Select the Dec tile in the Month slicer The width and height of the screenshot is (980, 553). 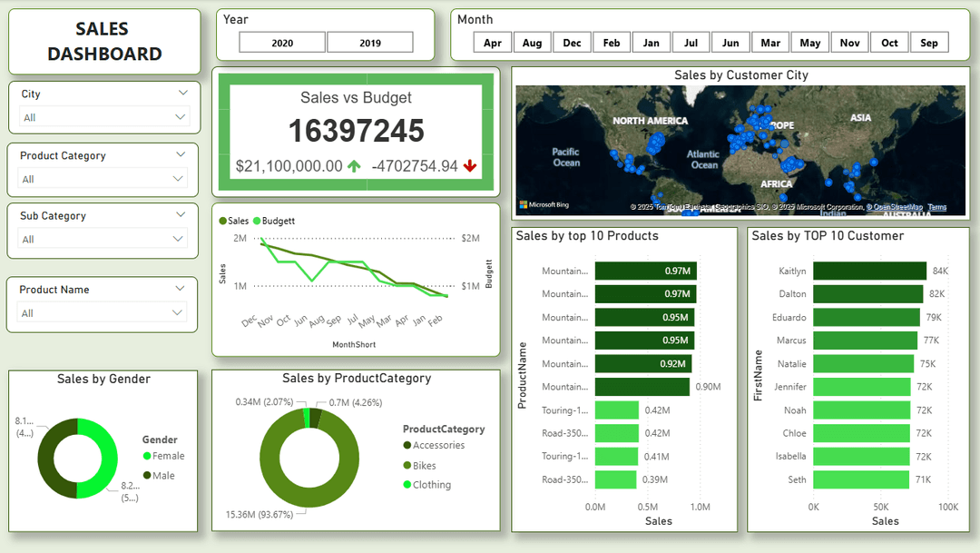572,42
